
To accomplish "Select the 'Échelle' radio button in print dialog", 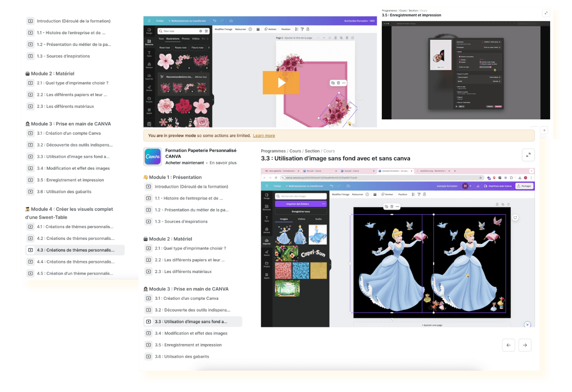I will pos(460,60).
